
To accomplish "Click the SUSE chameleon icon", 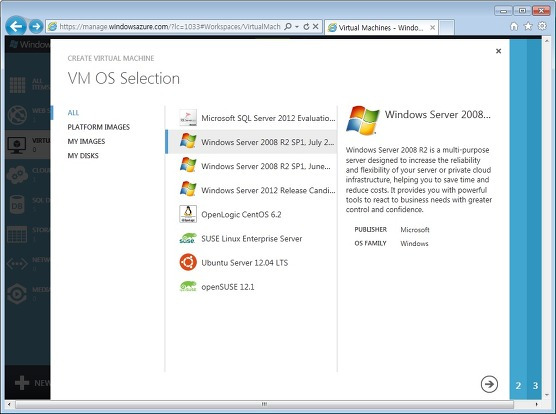I will (x=188, y=238).
